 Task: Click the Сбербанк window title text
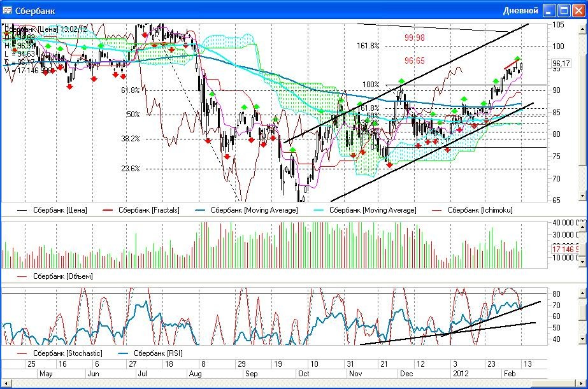click(x=35, y=11)
